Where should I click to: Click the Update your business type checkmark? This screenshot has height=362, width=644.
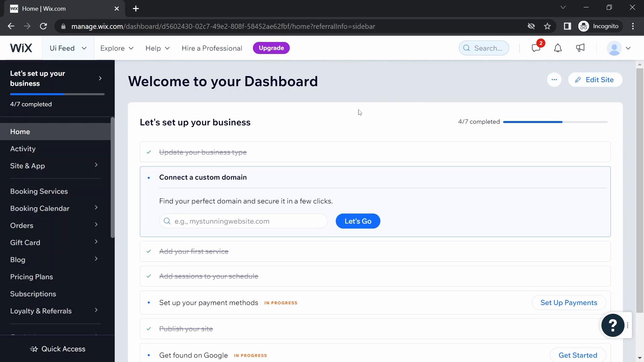(x=149, y=152)
